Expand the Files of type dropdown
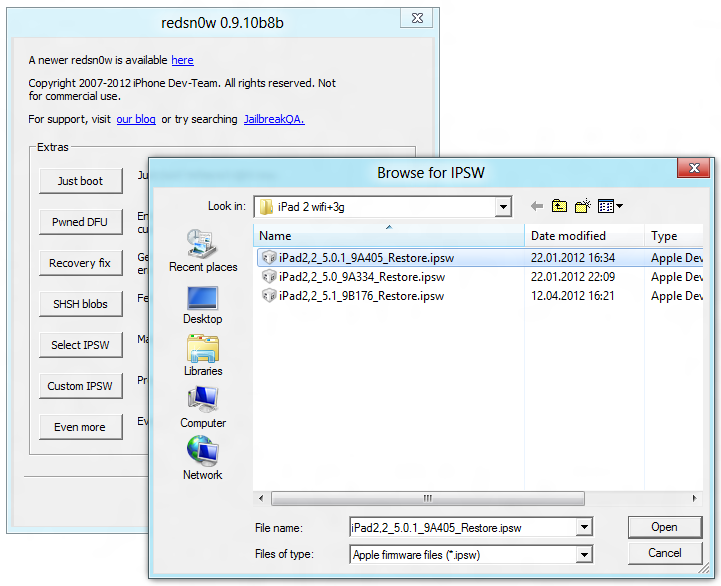 point(584,553)
